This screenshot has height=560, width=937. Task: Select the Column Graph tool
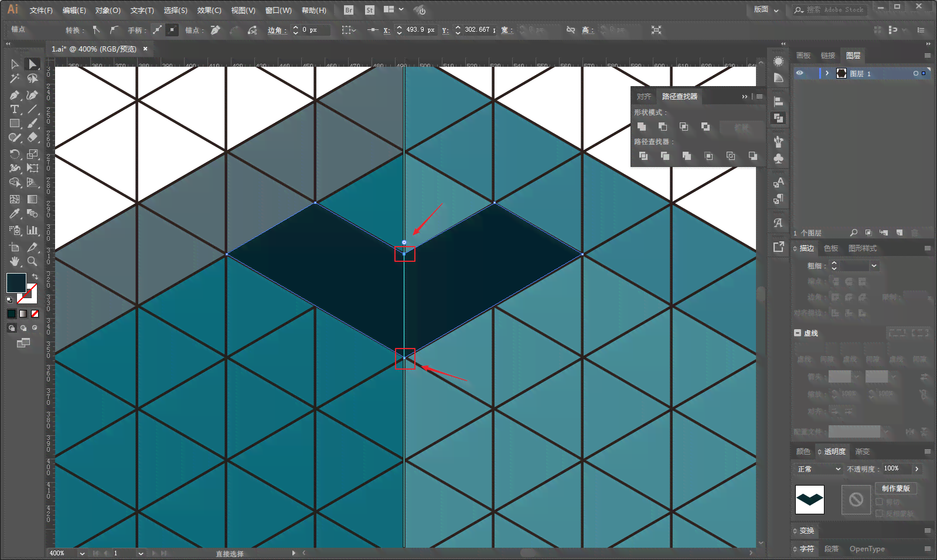tap(32, 230)
